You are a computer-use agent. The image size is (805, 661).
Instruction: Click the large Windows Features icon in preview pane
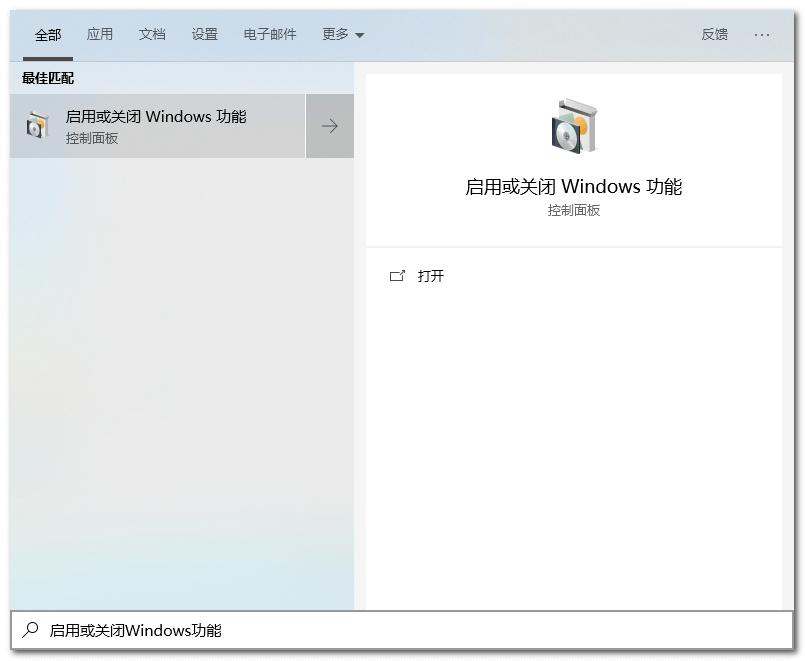click(x=573, y=126)
